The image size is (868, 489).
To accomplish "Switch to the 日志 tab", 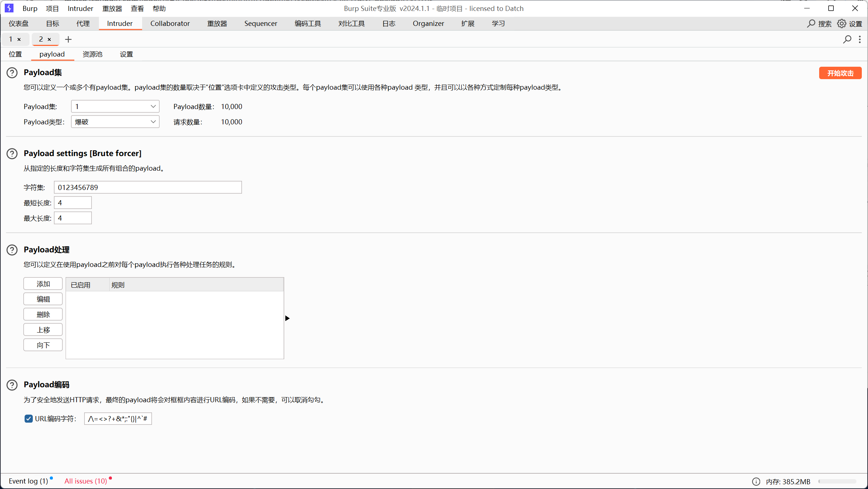I will (389, 23).
